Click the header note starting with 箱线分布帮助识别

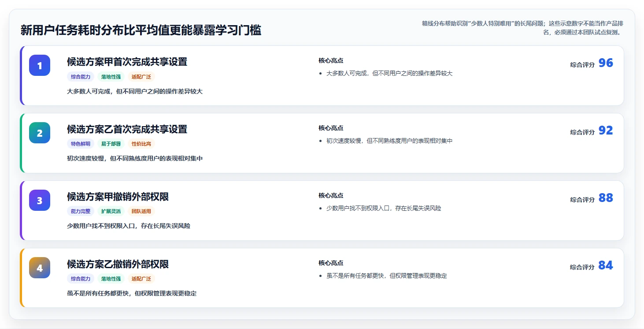click(x=522, y=28)
